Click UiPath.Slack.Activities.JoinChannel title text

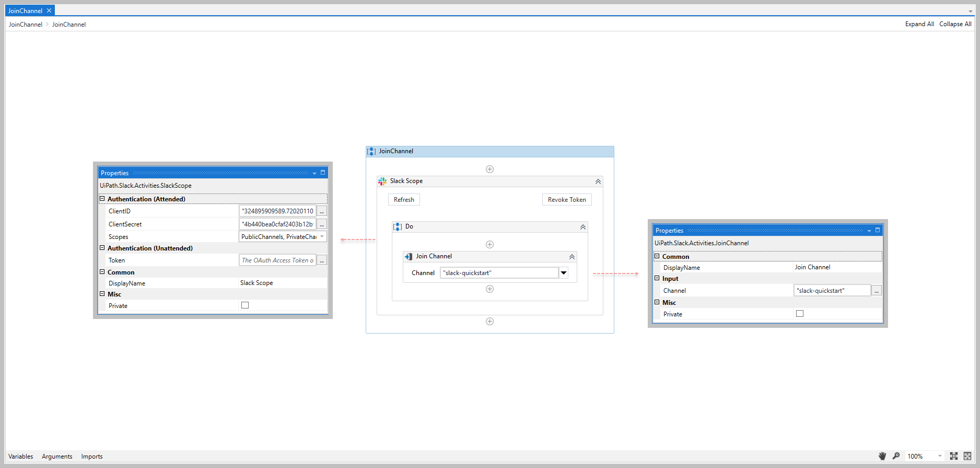[702, 243]
